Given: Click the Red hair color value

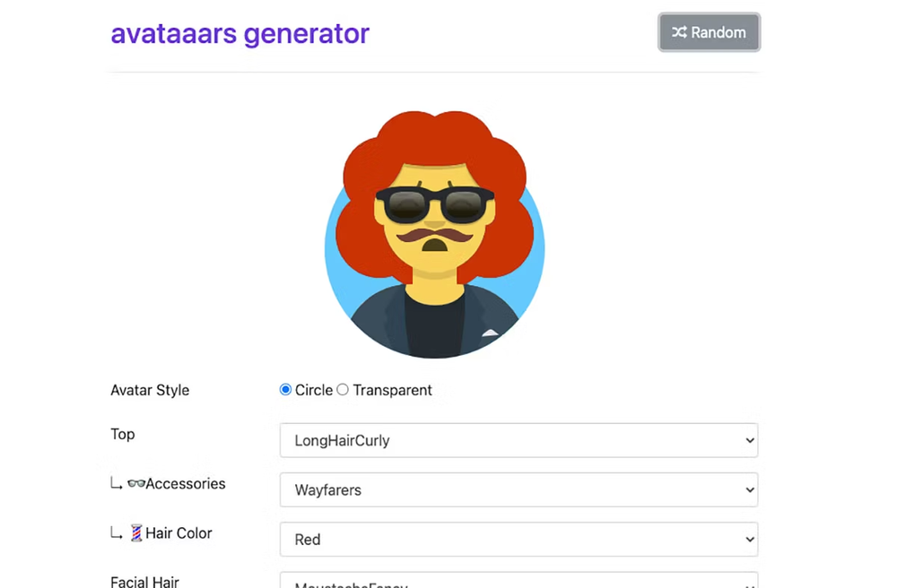Looking at the screenshot, I should coord(308,539).
